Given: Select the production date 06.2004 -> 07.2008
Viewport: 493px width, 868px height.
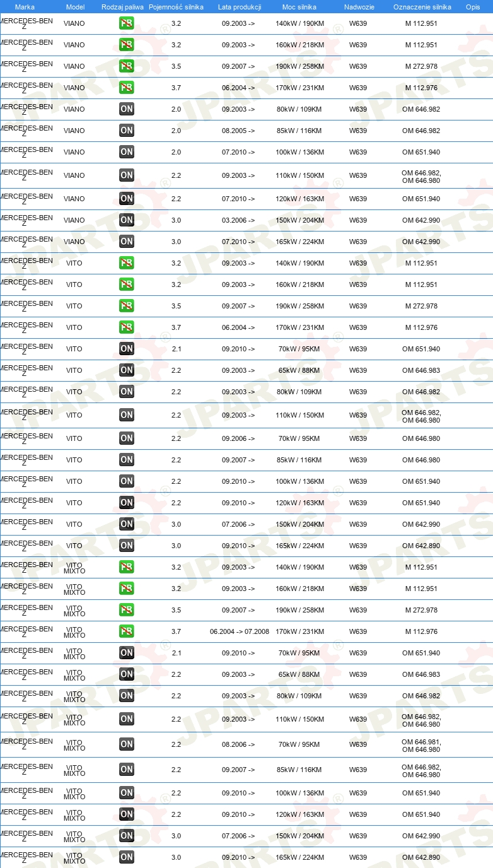Looking at the screenshot, I should [x=240, y=631].
